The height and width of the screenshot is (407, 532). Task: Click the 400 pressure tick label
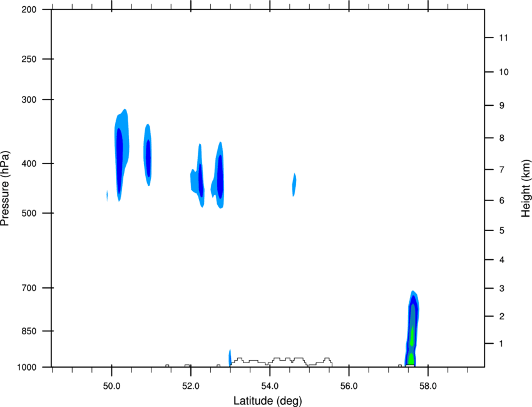tap(29, 163)
